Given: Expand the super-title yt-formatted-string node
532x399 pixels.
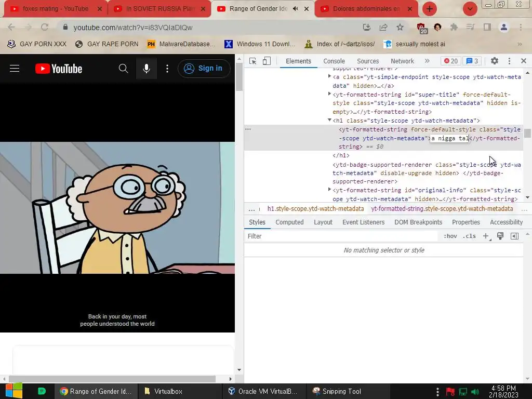Looking at the screenshot, I should 329,94.
